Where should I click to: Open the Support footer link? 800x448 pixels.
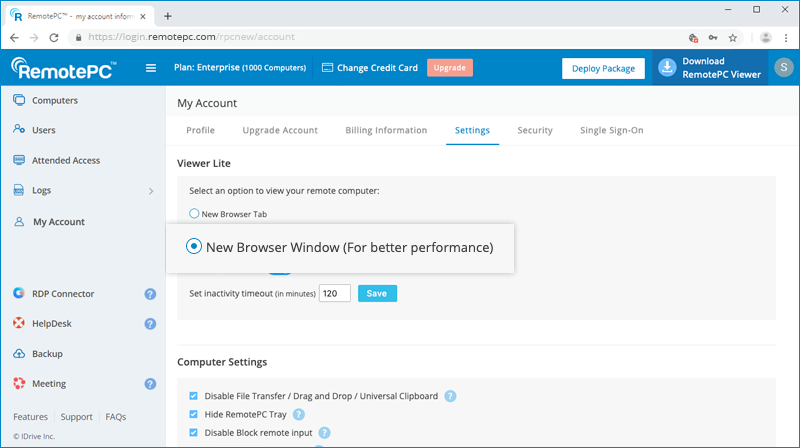click(x=77, y=417)
